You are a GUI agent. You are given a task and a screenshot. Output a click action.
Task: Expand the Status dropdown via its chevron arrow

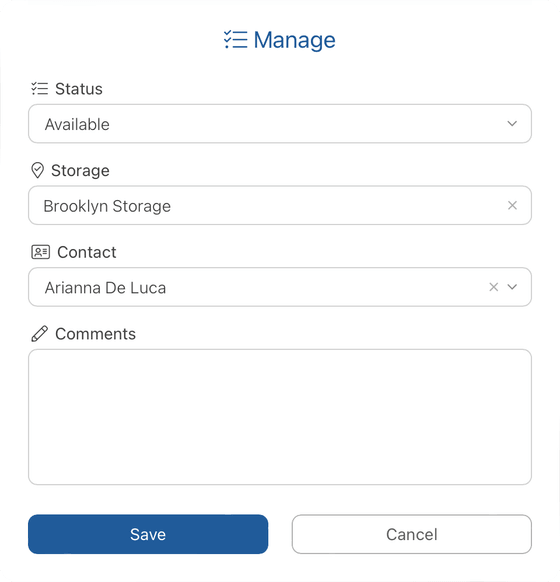click(512, 124)
